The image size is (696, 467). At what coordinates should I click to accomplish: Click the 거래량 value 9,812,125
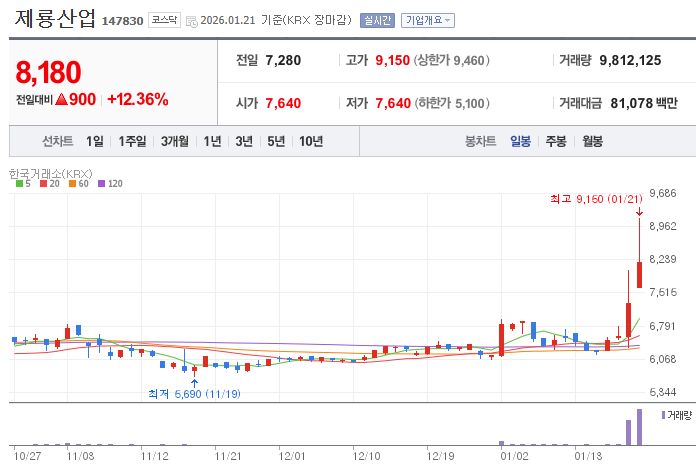coord(630,60)
